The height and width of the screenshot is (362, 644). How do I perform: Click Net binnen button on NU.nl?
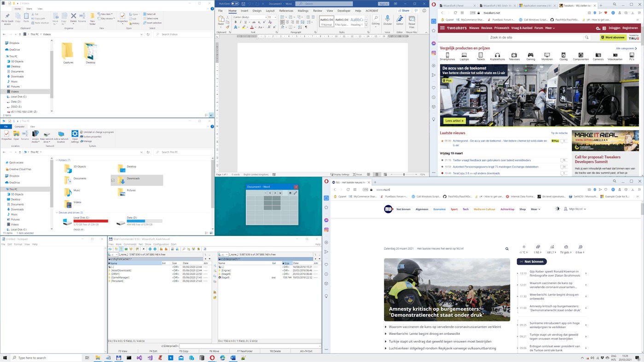[532, 262]
